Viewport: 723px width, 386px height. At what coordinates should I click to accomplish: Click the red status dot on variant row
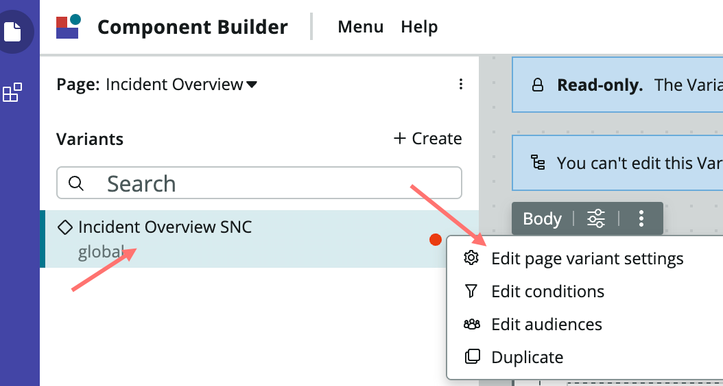pos(435,240)
